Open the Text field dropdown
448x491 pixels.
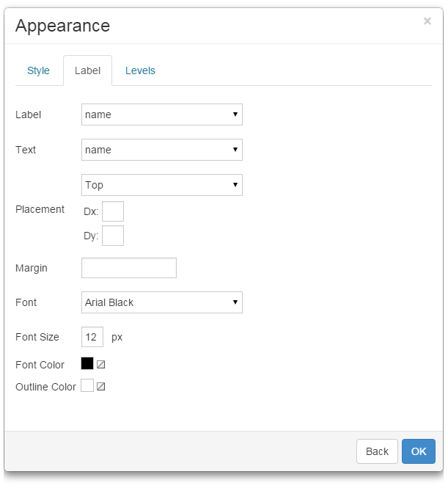162,150
